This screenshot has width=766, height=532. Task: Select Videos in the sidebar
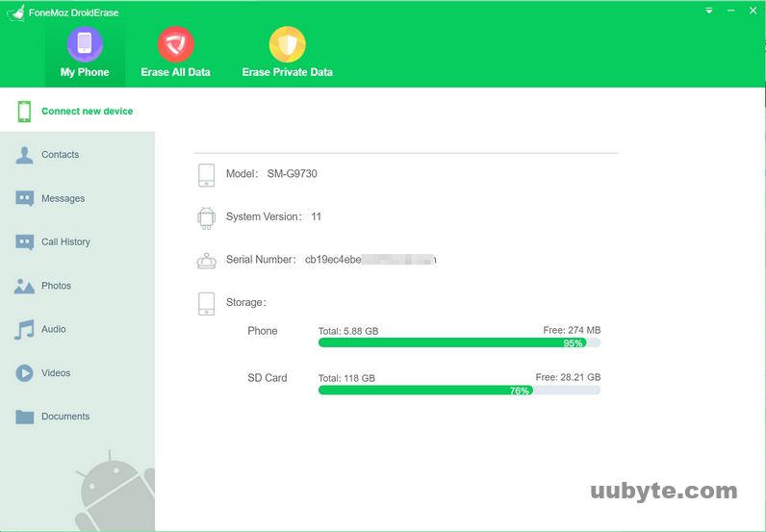pyautogui.click(x=77, y=372)
